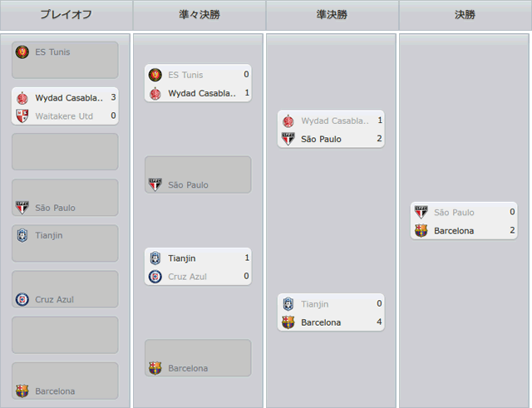Select the 準決勝 column header

click(x=332, y=15)
